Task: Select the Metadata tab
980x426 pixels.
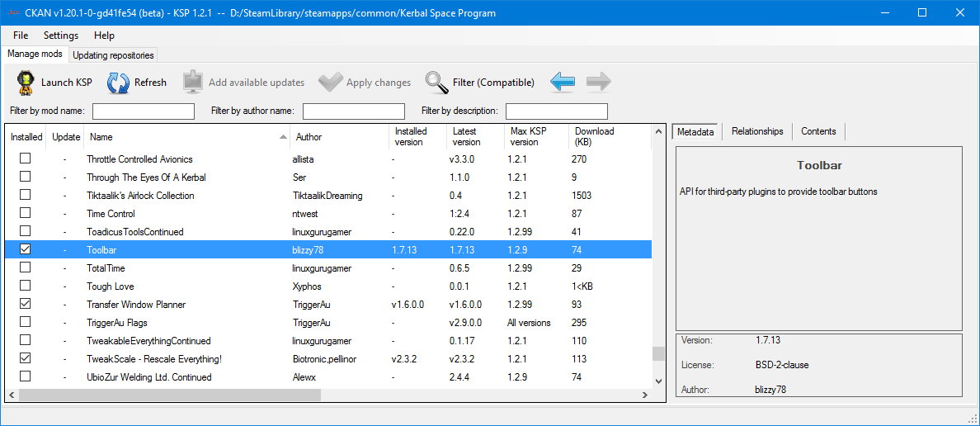Action: pos(695,131)
